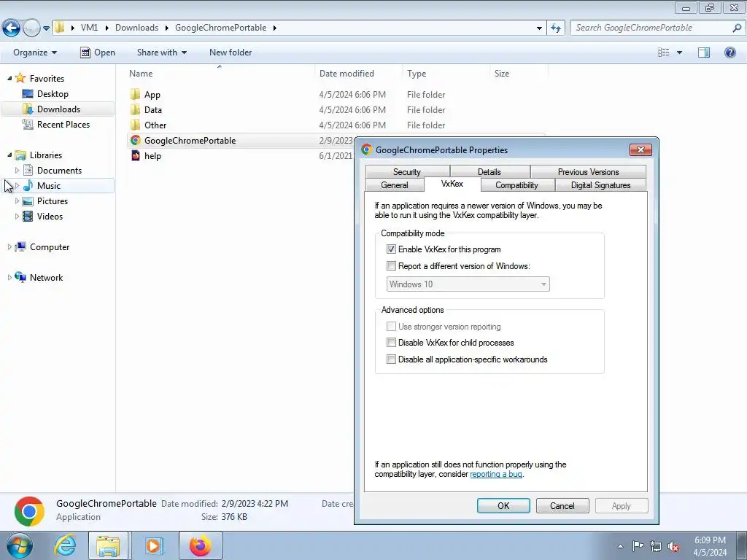Select the App folder icon
This screenshot has width=747, height=560.
tap(136, 94)
